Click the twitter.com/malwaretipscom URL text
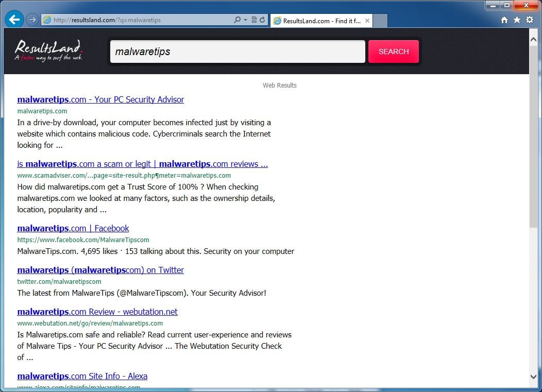 [x=59, y=281]
